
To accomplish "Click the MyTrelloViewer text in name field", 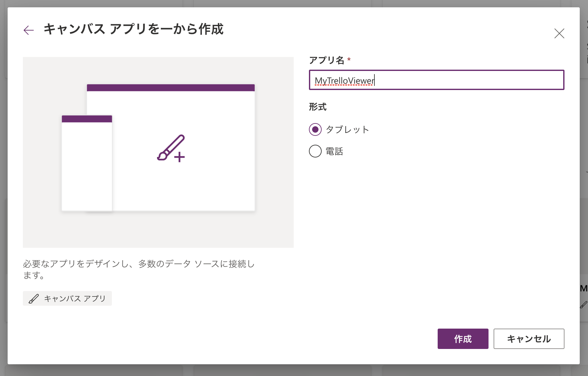I will click(x=344, y=81).
